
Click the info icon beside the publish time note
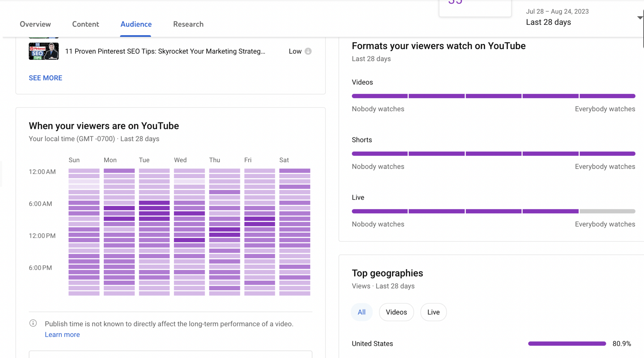33,323
